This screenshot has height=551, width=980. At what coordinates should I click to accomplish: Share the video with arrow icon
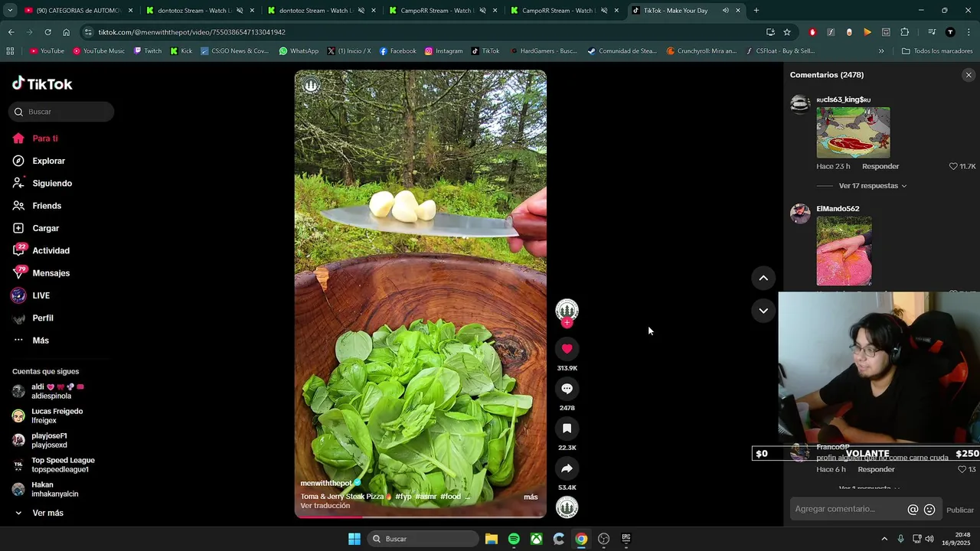[567, 468]
